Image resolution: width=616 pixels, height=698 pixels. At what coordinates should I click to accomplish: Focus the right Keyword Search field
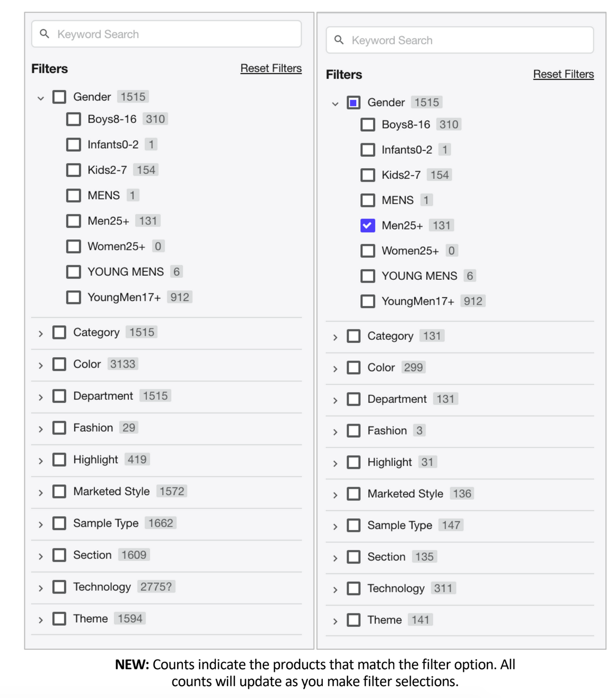(466, 40)
